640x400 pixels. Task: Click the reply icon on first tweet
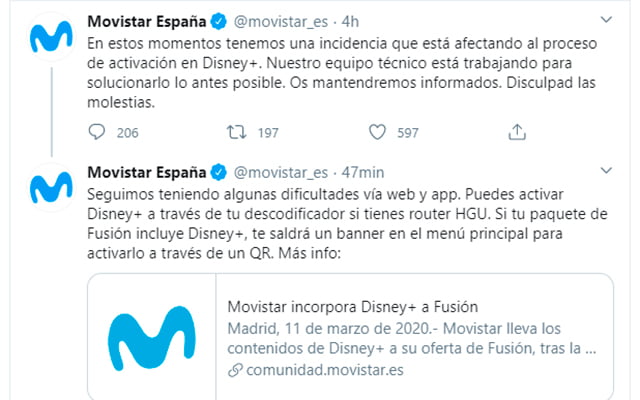[x=97, y=131]
